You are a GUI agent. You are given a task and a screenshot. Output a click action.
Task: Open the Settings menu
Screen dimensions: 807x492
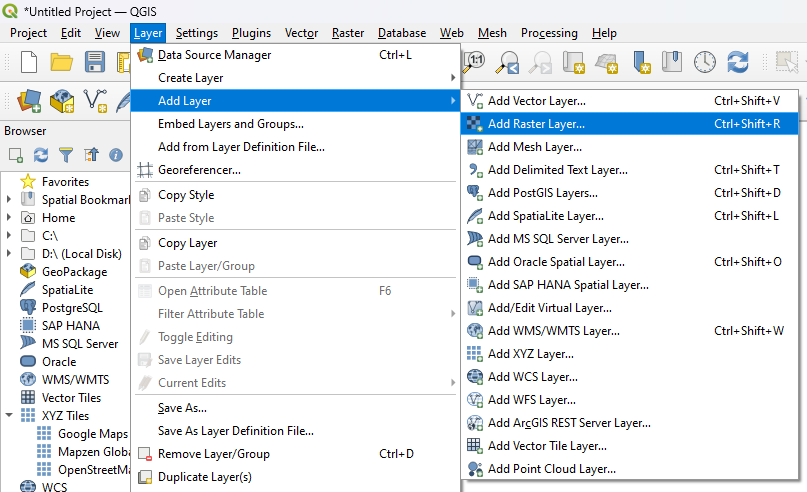[197, 33]
